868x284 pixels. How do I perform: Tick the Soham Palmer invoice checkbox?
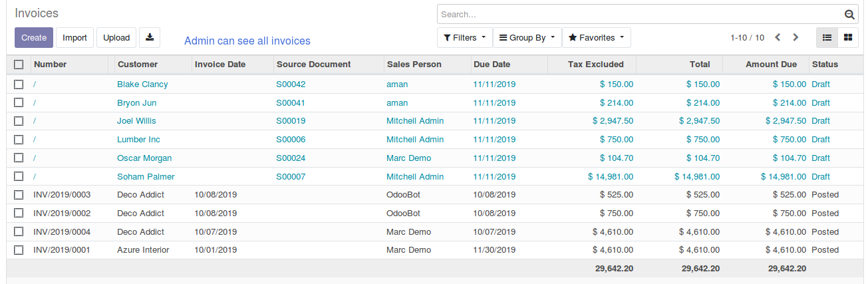19,177
